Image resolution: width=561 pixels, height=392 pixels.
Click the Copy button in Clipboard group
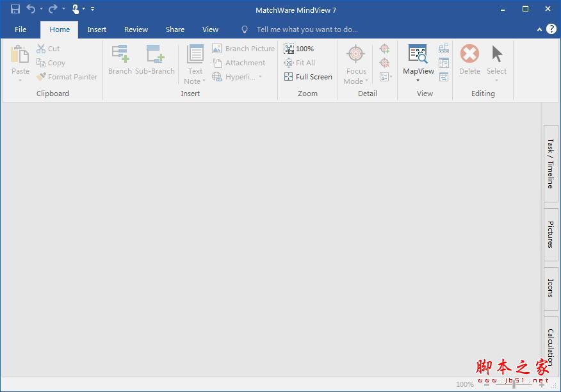[x=51, y=63]
